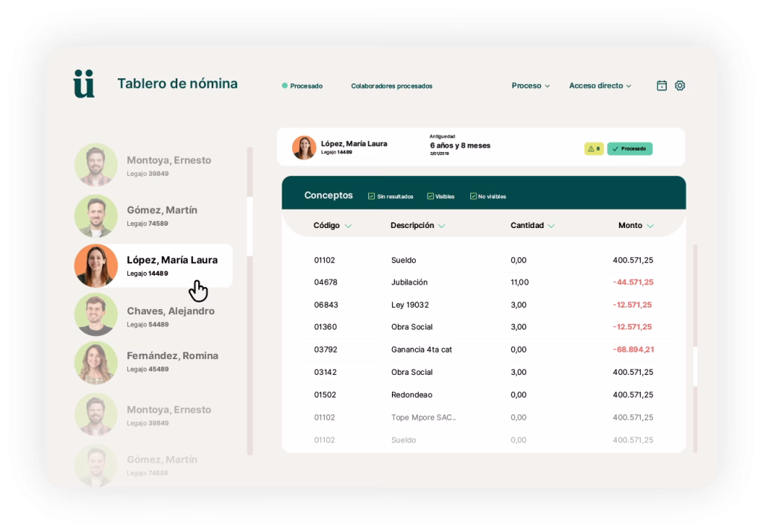Expand the Proceso dropdown menu
The height and width of the screenshot is (532, 763).
[x=531, y=86]
